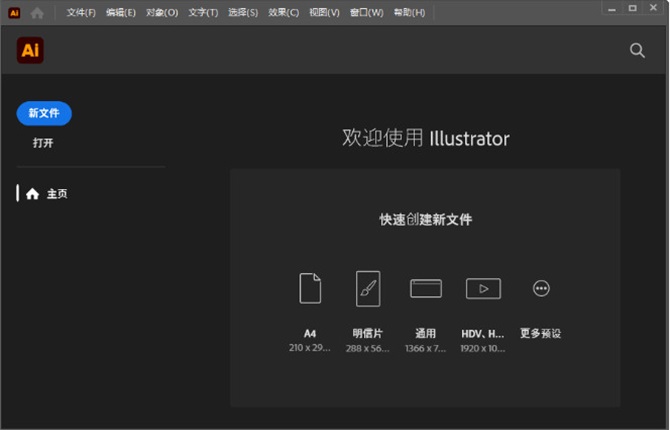The width and height of the screenshot is (670, 430).
Task: Click the 288 x 56... size text
Action: (x=367, y=348)
